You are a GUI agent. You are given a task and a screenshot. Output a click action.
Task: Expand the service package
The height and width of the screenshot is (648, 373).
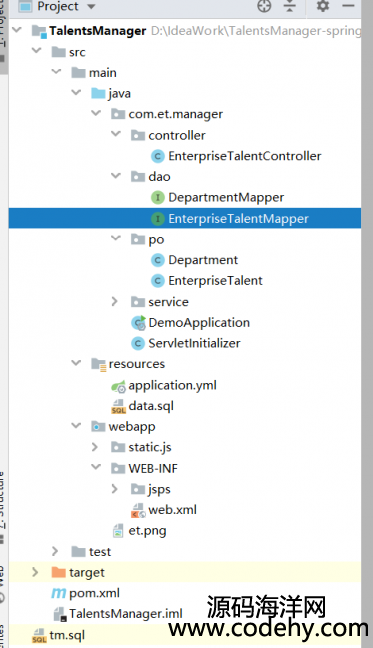[x=115, y=302]
